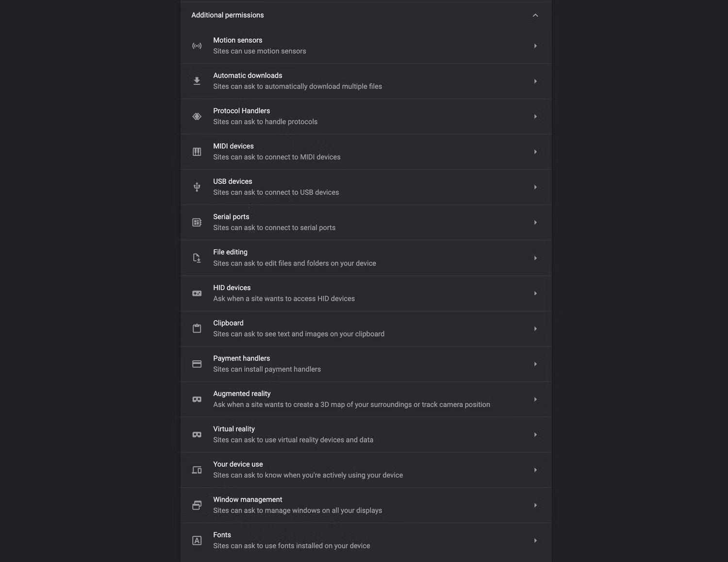
Task: Collapse the Additional permissions section
Action: [535, 16]
